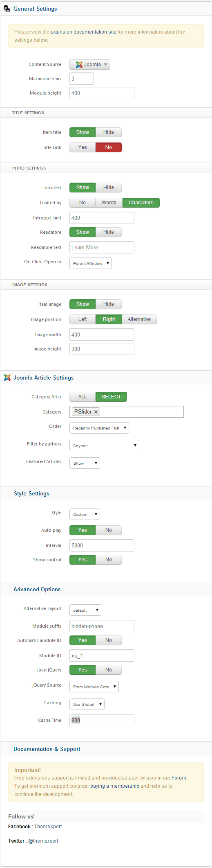The height and width of the screenshot is (868, 212).
Task: Click the General Settings heading
Action: (35, 9)
